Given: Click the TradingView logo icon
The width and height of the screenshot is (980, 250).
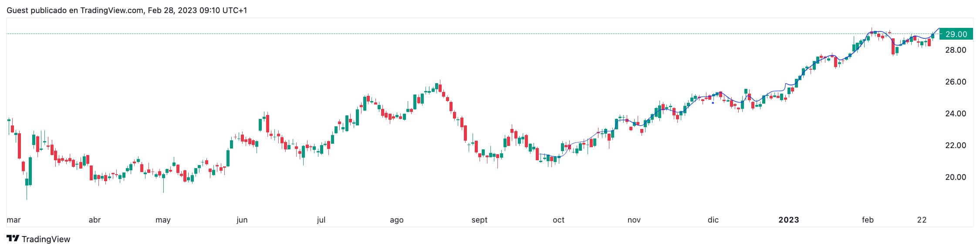Looking at the screenshot, I should click(13, 239).
